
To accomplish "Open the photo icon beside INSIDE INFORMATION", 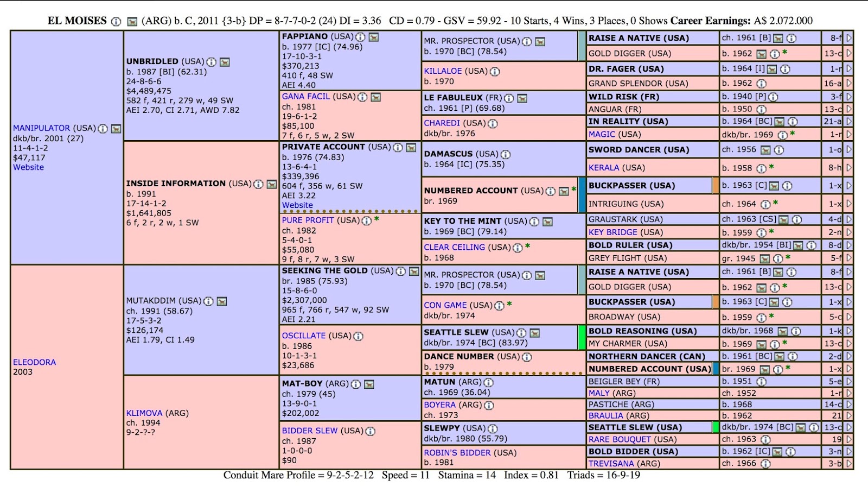I will (x=272, y=184).
